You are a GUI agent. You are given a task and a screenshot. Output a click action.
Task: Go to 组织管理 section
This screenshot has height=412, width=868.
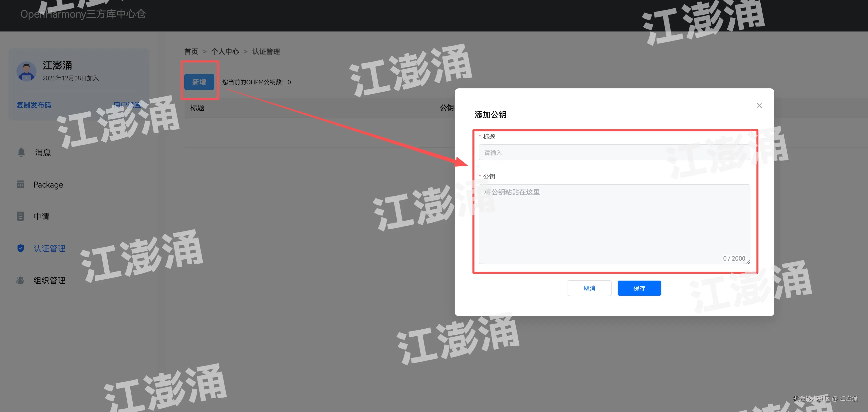tap(49, 280)
